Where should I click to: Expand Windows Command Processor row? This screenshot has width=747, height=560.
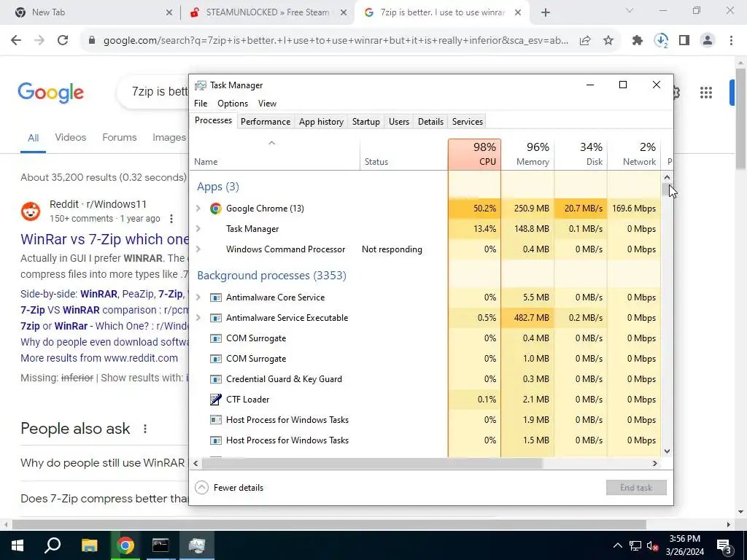coord(198,249)
